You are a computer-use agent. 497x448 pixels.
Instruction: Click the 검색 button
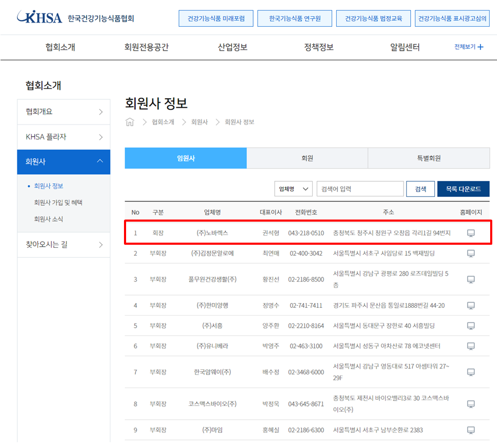coord(420,189)
